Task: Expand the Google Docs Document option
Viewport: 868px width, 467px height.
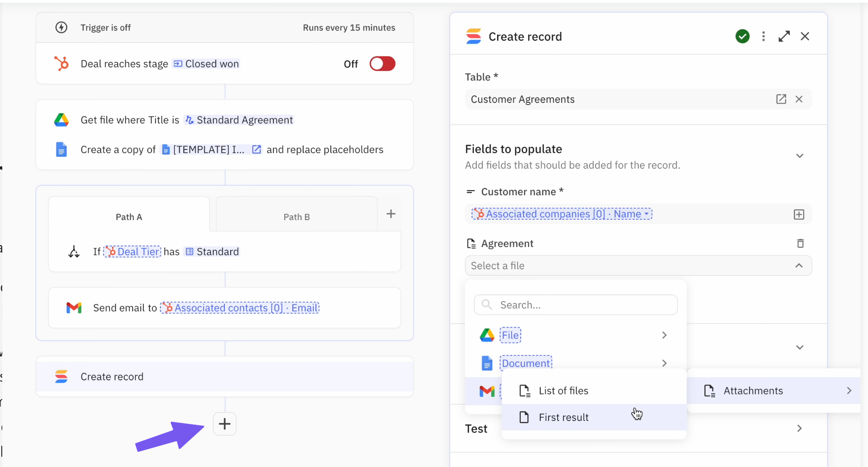Action: [x=576, y=363]
